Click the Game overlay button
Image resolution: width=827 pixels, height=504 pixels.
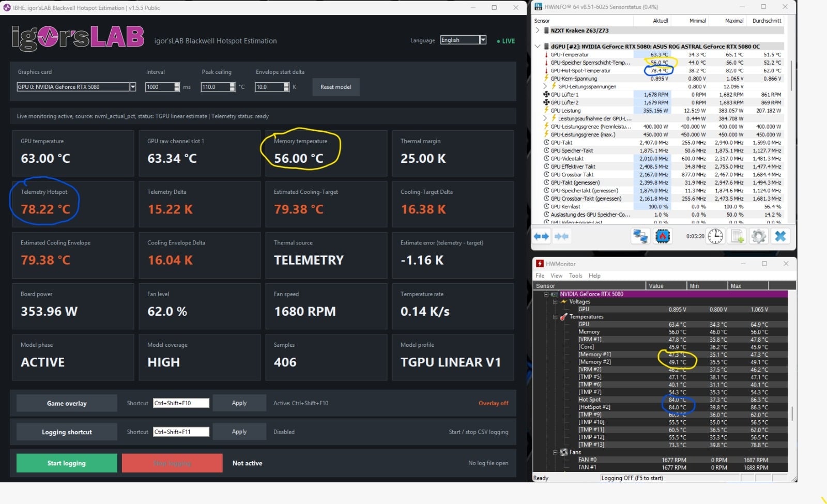[67, 403]
